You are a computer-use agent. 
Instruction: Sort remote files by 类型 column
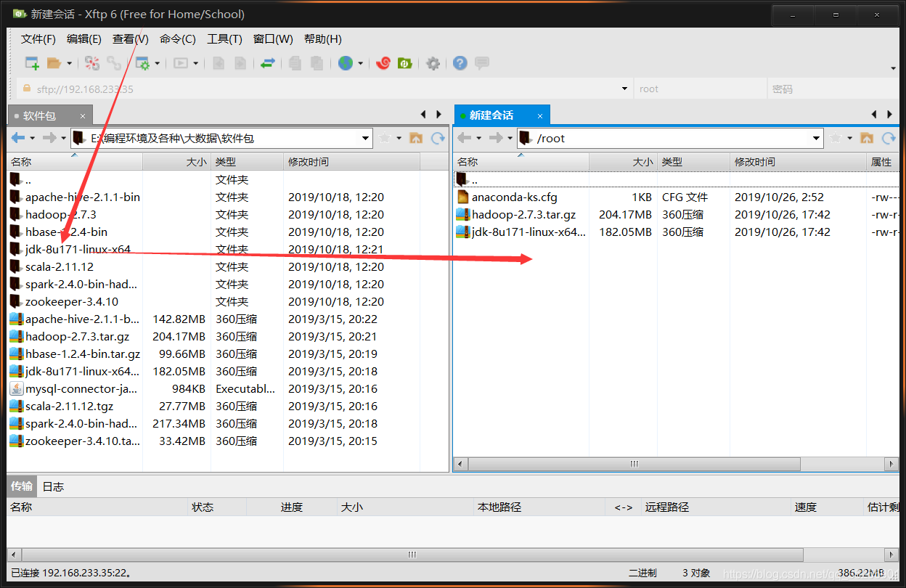click(693, 162)
